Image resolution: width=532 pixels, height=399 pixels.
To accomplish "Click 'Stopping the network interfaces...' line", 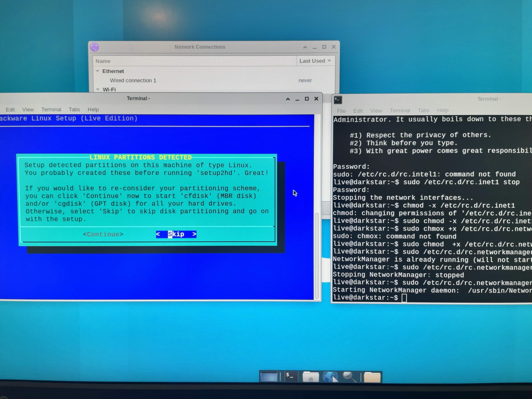I will [x=403, y=198].
